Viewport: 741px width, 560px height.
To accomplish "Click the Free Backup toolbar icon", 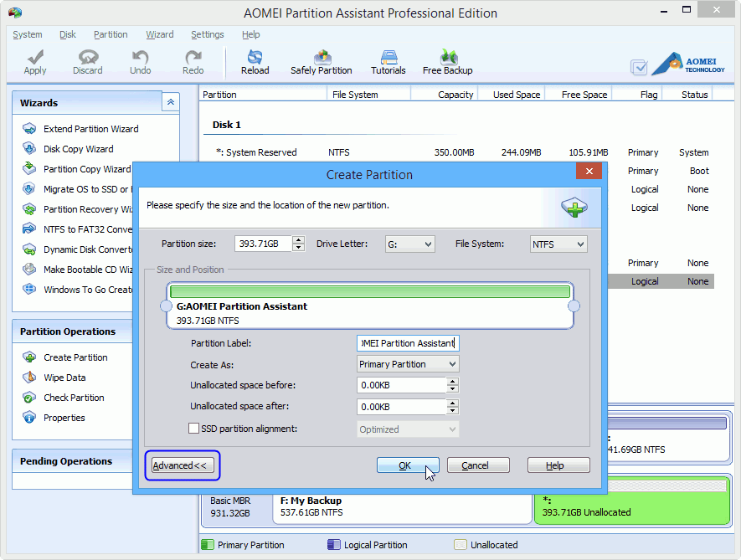I will (x=447, y=62).
